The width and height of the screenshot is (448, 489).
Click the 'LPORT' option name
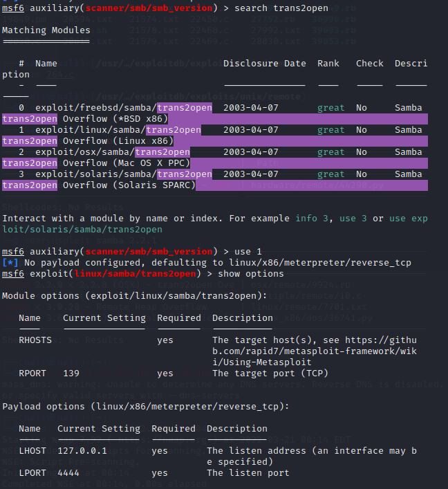point(32,473)
